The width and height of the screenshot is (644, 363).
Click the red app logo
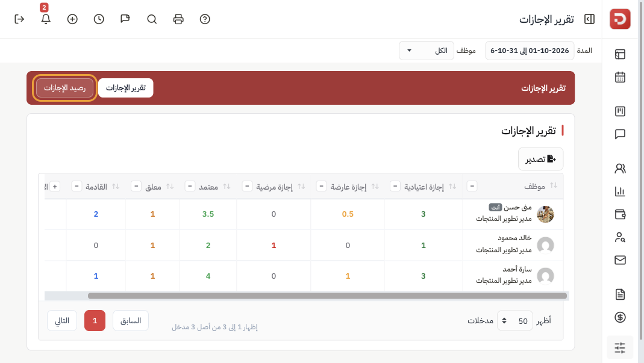coord(620,19)
